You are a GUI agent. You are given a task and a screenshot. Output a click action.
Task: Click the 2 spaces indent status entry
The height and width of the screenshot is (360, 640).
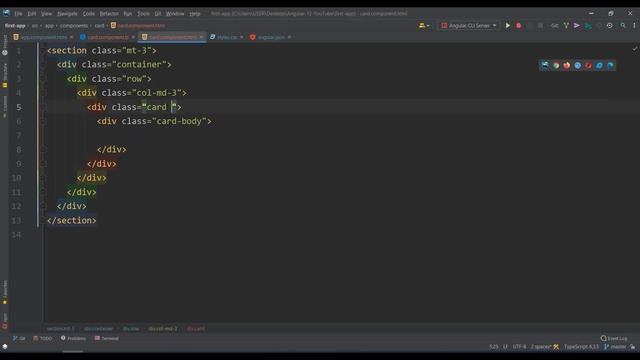point(541,347)
